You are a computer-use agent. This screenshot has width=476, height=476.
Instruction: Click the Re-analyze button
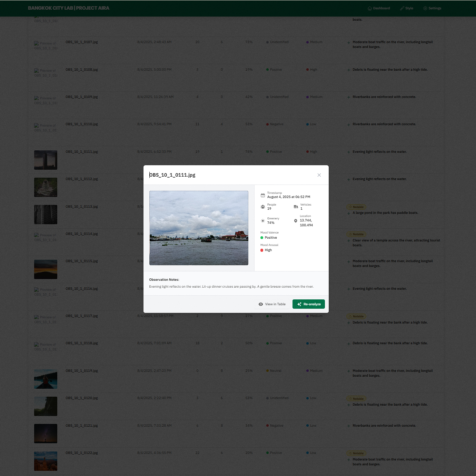tap(309, 304)
